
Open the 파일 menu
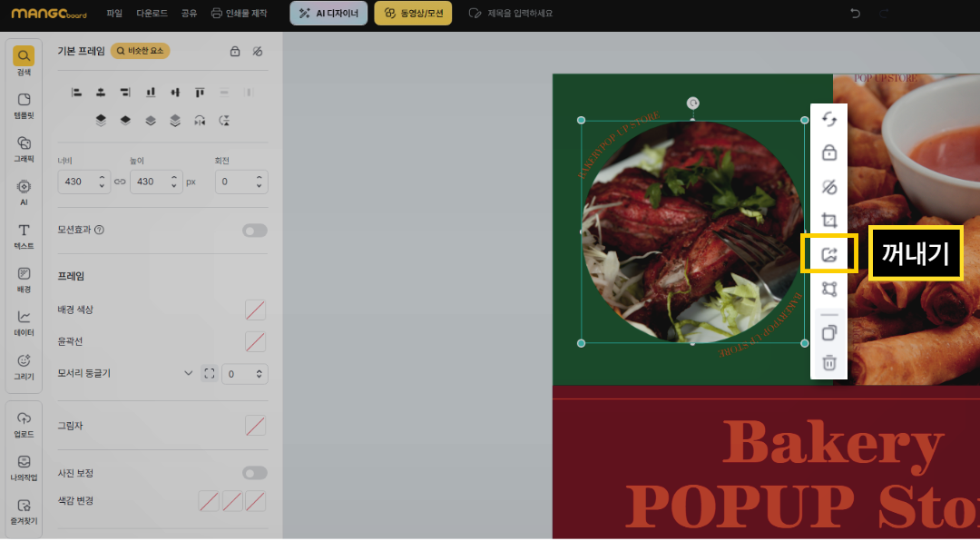coord(114,14)
